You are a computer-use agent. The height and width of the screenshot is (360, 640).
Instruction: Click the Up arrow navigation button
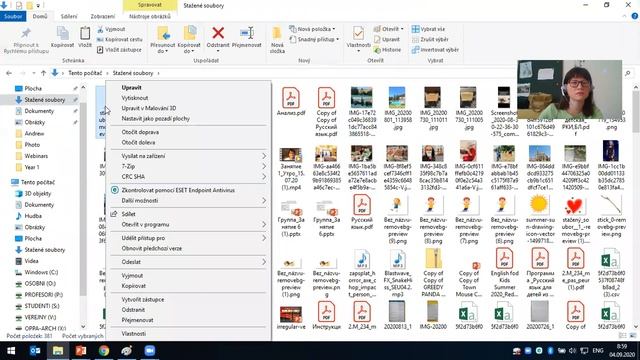(43, 73)
